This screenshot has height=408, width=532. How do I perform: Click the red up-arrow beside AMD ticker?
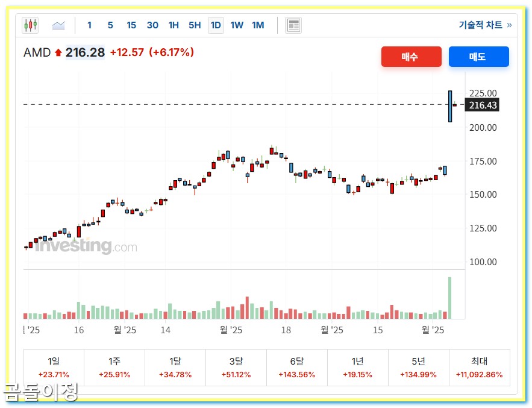[57, 52]
